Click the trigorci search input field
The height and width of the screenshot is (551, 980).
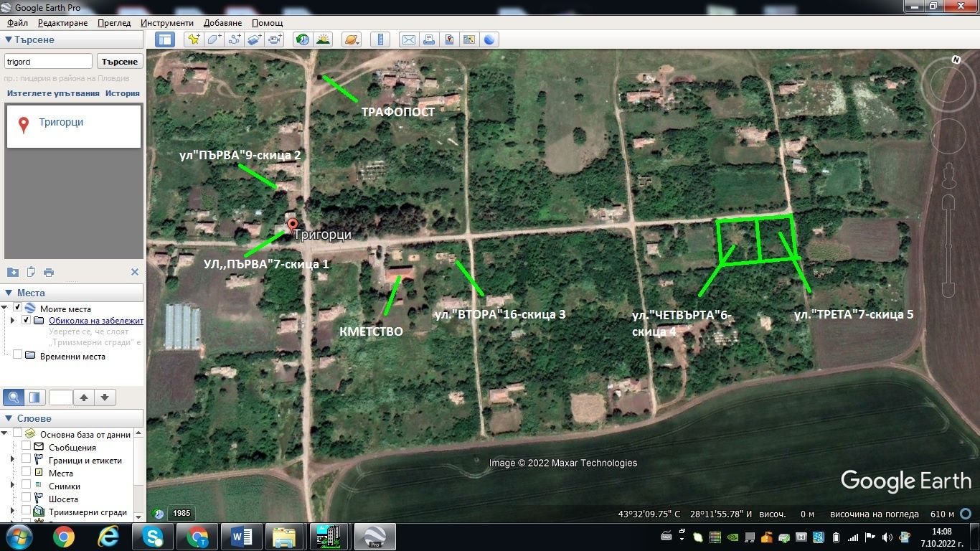pyautogui.click(x=49, y=62)
